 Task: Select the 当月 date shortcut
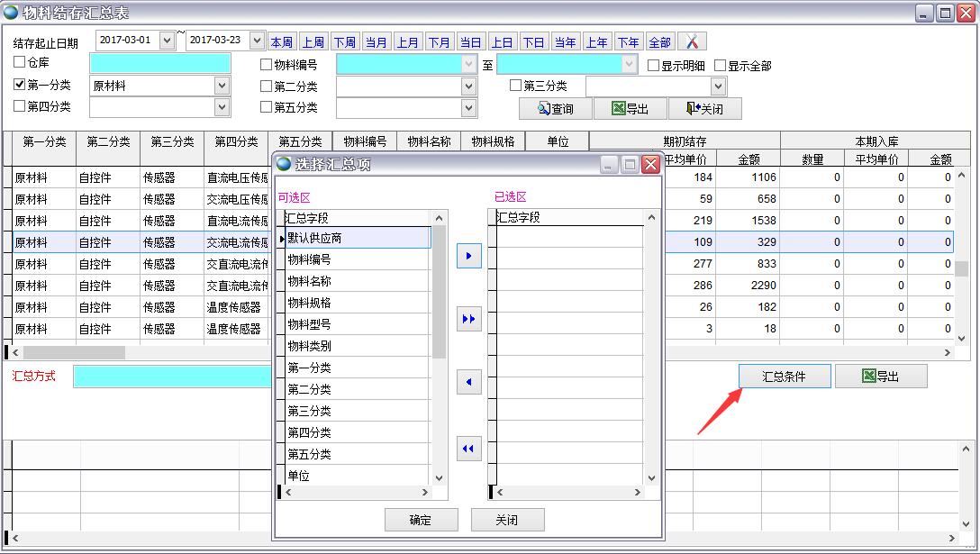377,42
